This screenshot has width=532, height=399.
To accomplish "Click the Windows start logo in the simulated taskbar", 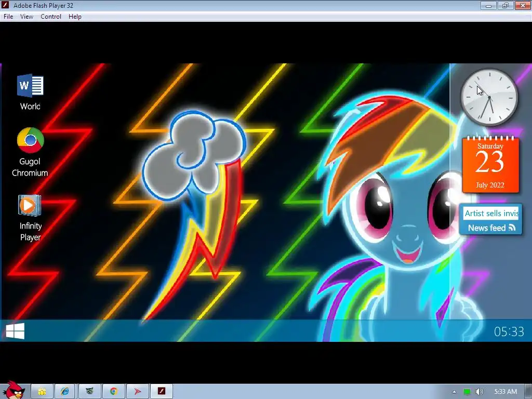I will pos(15,331).
